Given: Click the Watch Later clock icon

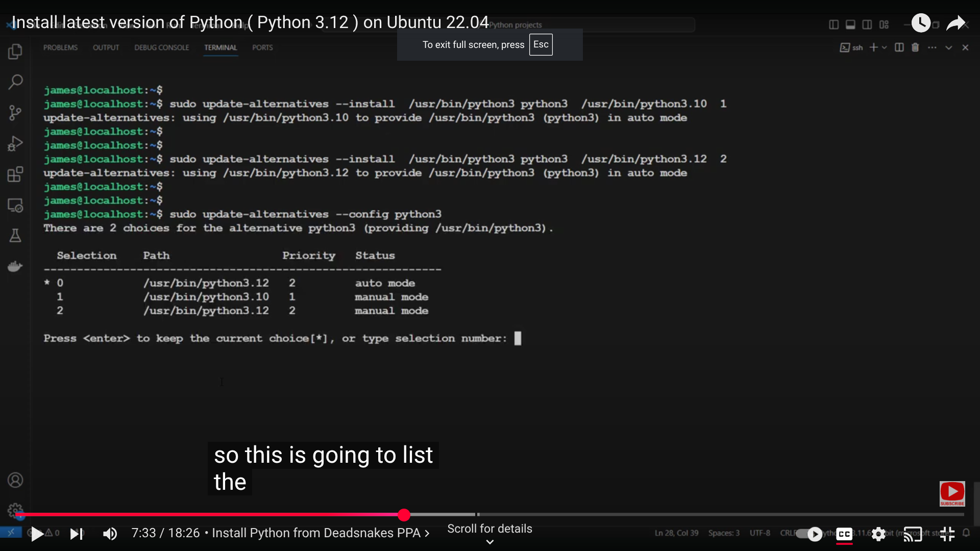Looking at the screenshot, I should [x=921, y=23].
